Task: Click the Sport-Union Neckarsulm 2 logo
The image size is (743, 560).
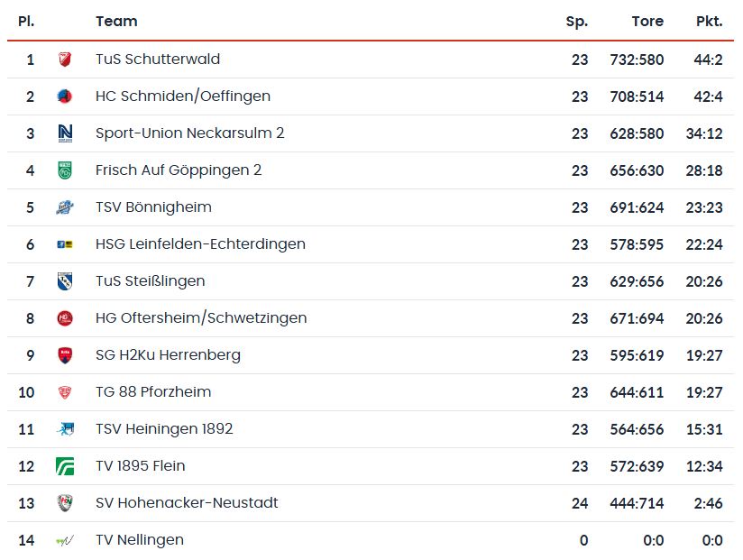Action: (x=65, y=133)
